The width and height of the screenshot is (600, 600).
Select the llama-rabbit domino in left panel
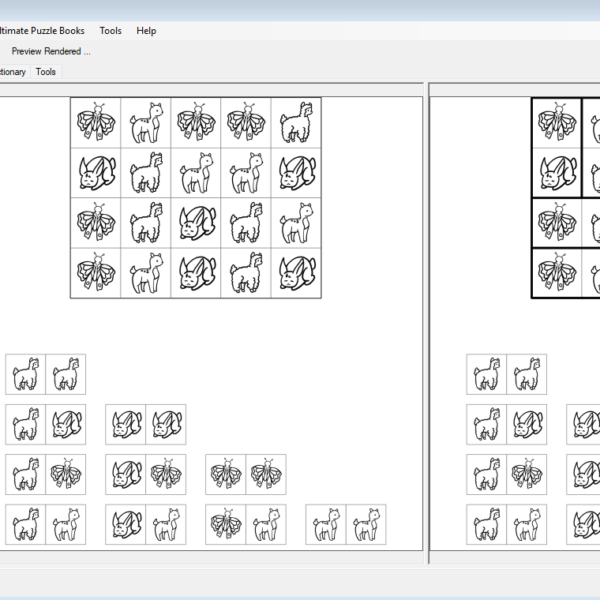(x=45, y=425)
